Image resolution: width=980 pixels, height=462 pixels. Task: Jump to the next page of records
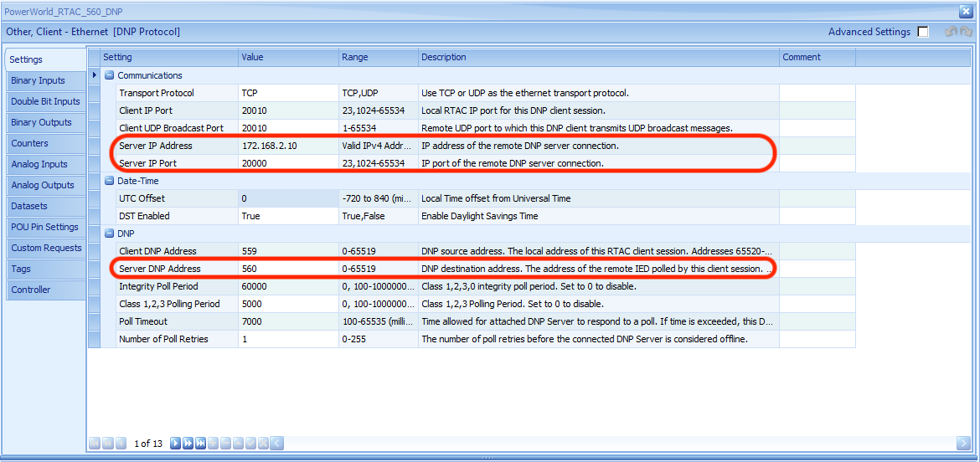pyautogui.click(x=188, y=444)
